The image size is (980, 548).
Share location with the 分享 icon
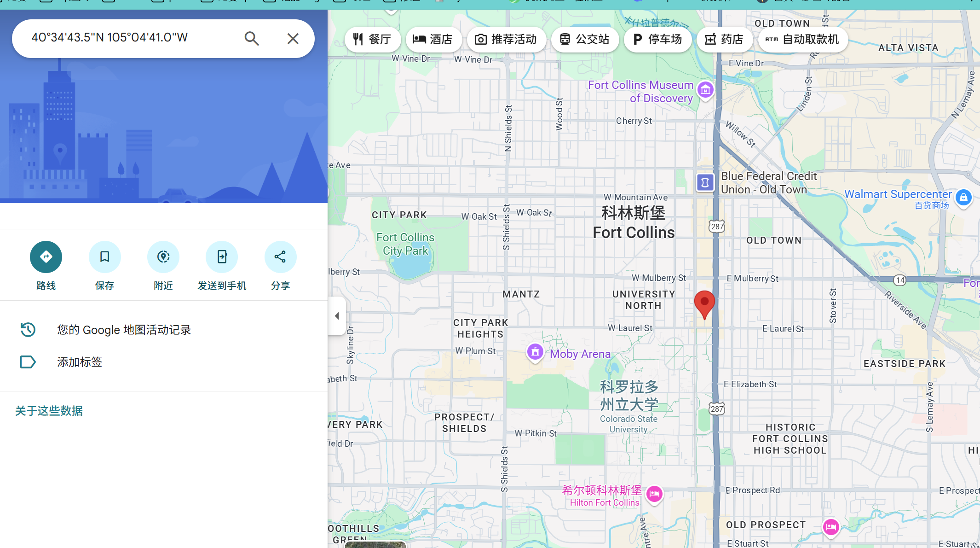click(280, 257)
